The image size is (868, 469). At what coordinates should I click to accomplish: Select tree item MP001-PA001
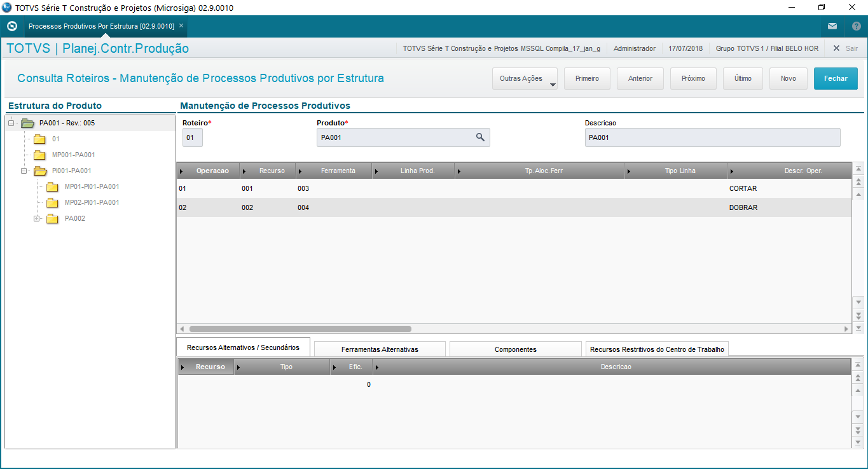(74, 155)
